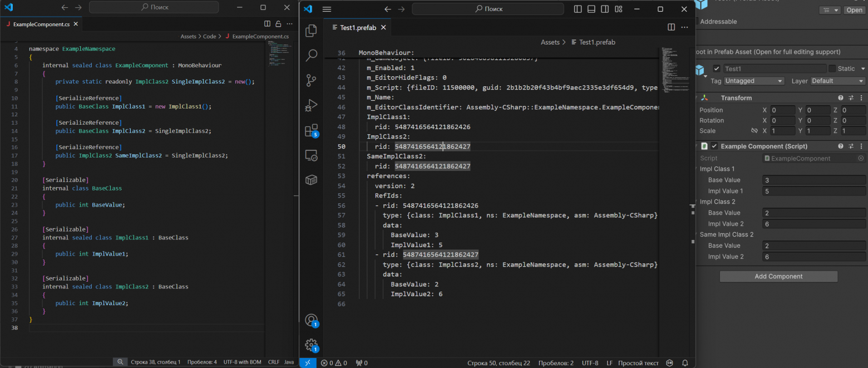Open the Tag dropdown showing Untagged
Viewport: 868px width, 368px height.
(754, 81)
